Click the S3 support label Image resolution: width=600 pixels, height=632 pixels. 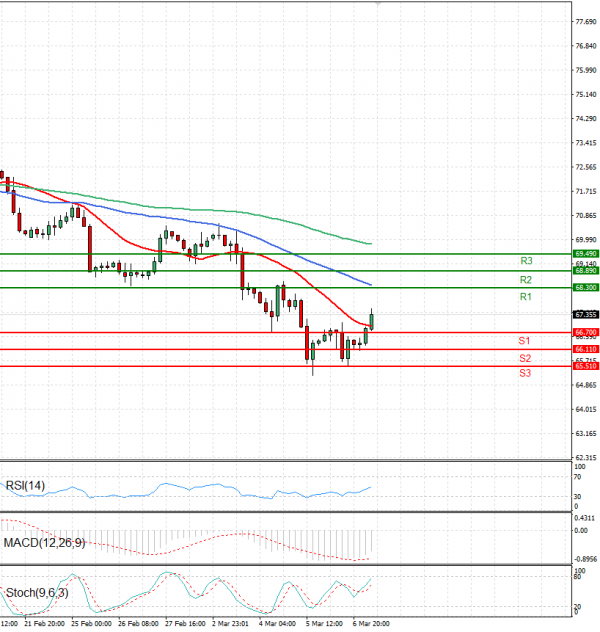(525, 373)
